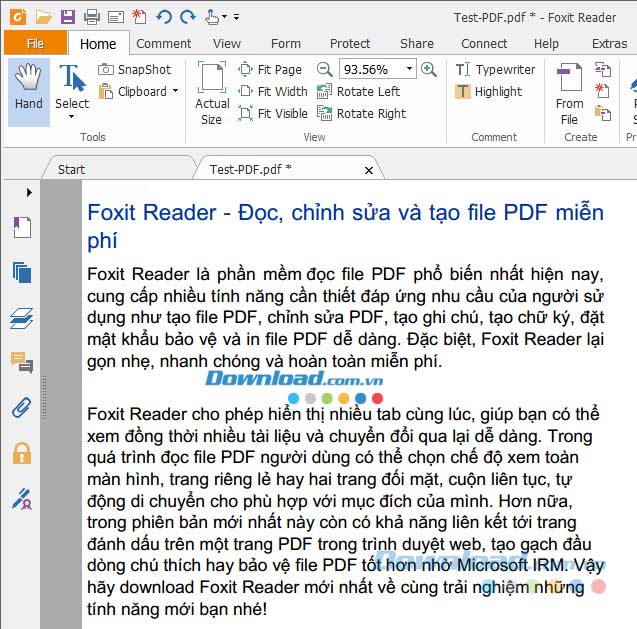Open the Layers panel
The width and height of the screenshot is (637, 629).
click(x=22, y=318)
